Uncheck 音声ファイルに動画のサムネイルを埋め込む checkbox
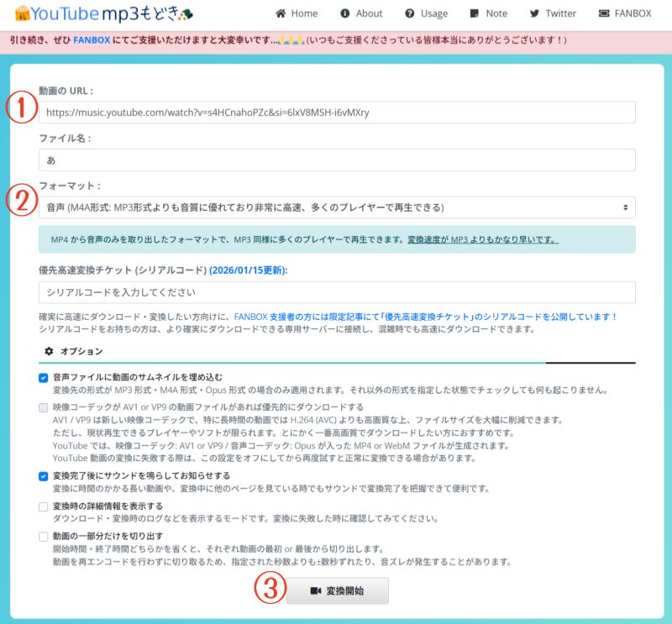Viewport: 672px width, 624px height. (x=44, y=378)
